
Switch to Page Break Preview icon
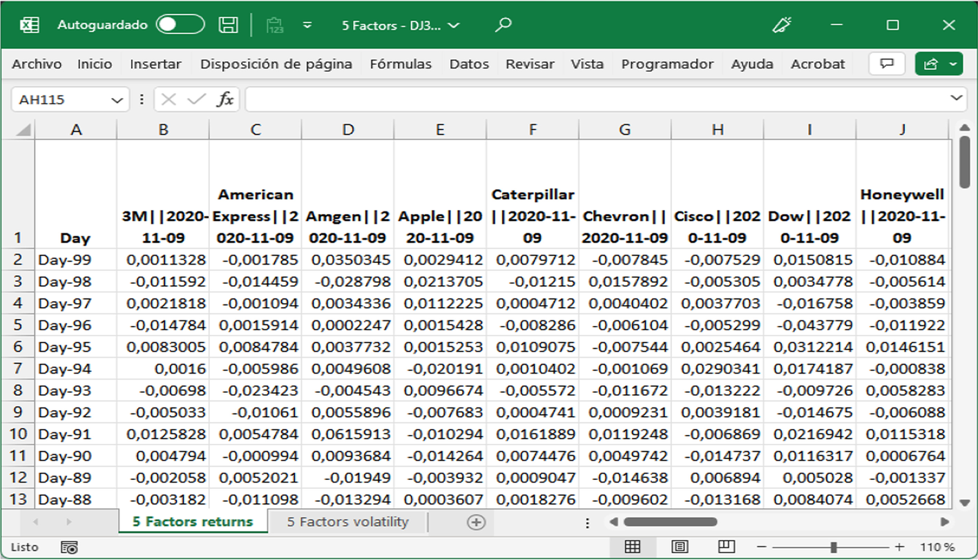pos(726,547)
